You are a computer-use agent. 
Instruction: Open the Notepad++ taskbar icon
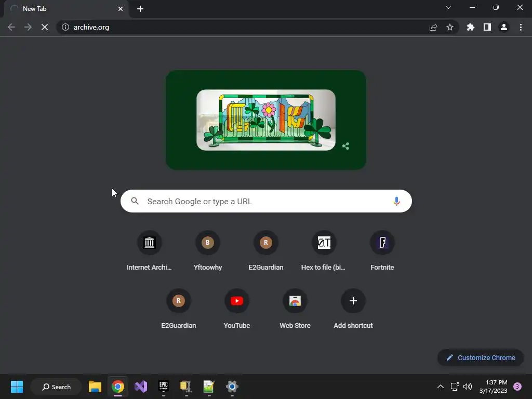(209, 387)
